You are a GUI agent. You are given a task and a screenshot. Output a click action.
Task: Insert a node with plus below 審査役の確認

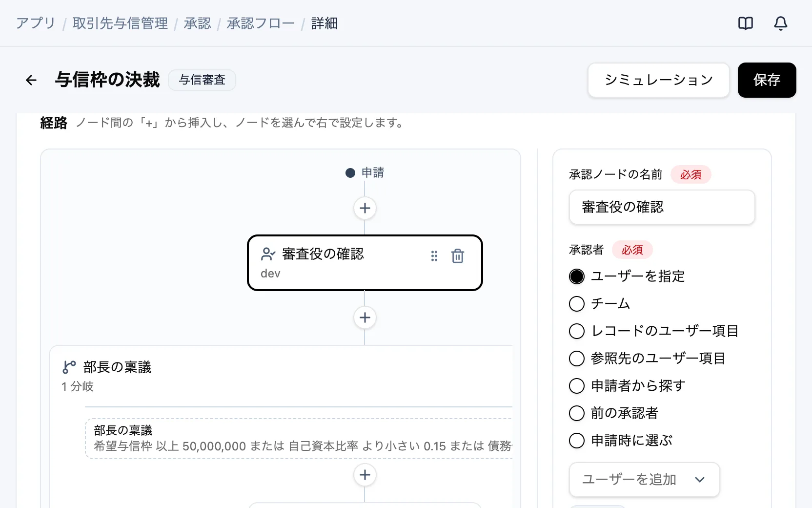pos(365,317)
